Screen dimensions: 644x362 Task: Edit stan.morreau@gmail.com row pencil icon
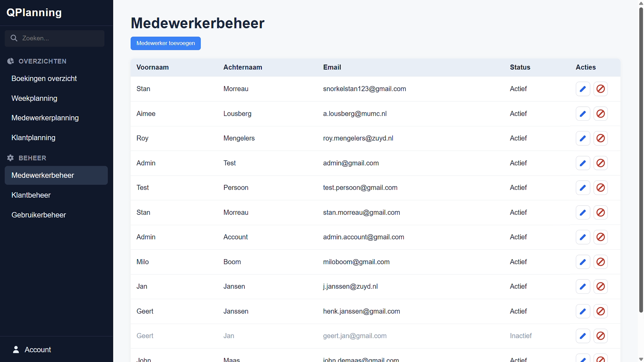click(x=583, y=212)
